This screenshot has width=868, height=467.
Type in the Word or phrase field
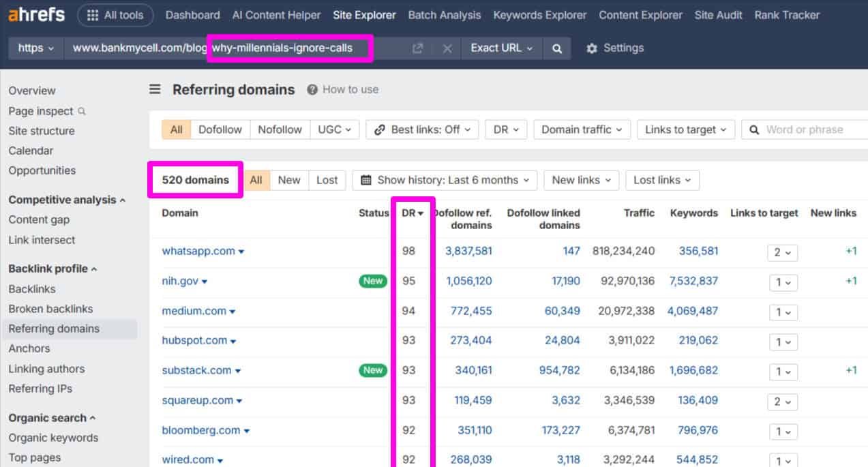pyautogui.click(x=805, y=129)
